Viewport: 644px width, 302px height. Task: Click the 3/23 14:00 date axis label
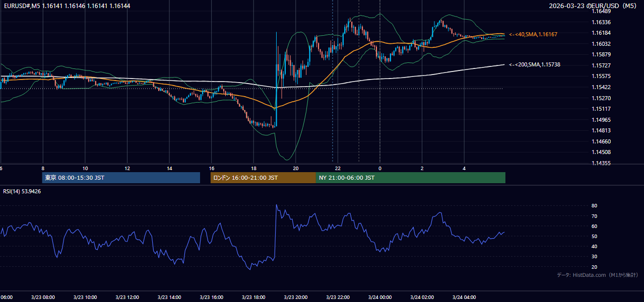[169, 297]
